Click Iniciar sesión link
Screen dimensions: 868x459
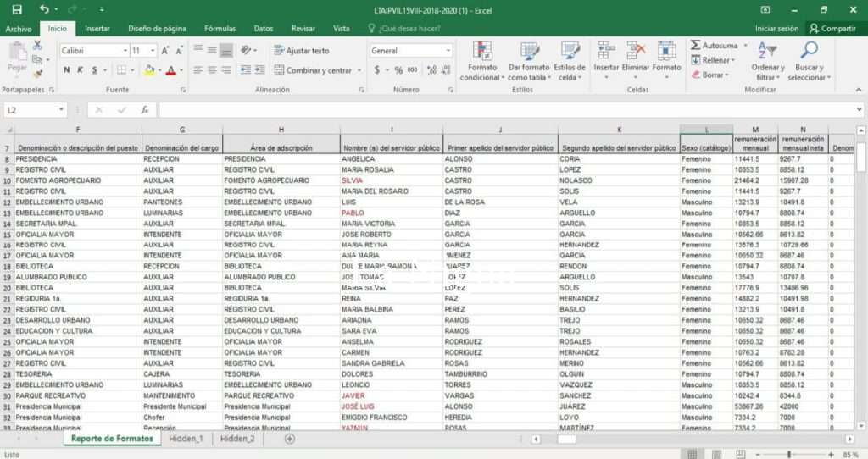pos(776,28)
